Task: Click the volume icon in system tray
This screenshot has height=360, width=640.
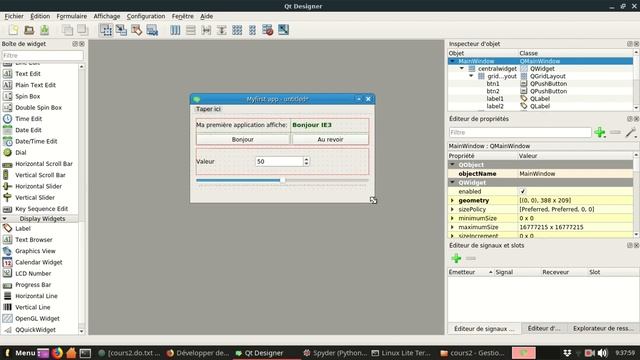Action: click(602, 353)
